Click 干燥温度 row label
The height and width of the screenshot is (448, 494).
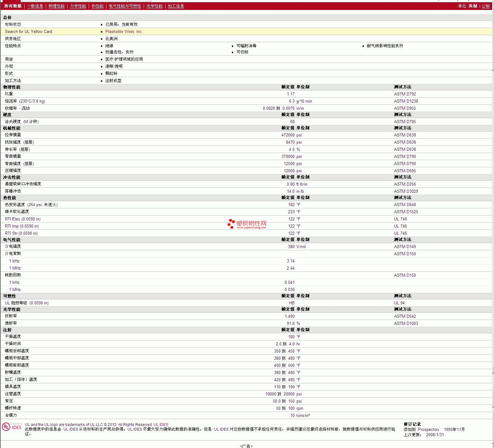13,336
